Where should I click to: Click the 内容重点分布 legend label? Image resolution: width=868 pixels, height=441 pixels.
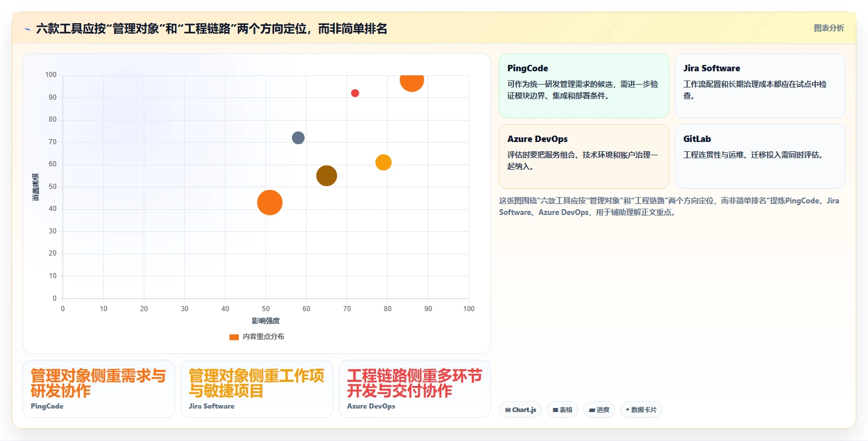pyautogui.click(x=263, y=337)
